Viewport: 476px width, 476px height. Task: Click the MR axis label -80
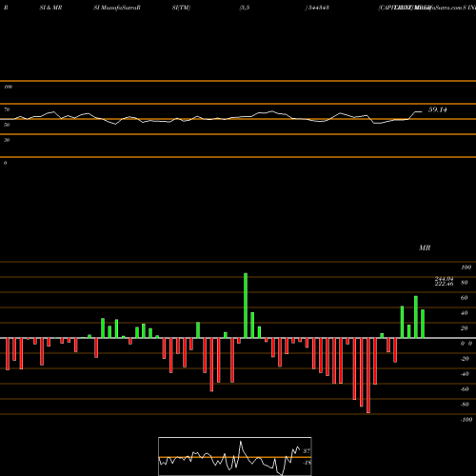465,405
